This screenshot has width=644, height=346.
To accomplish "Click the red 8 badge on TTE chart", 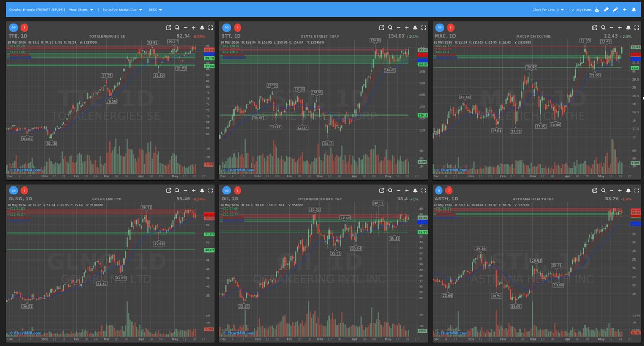I will [24, 27].
